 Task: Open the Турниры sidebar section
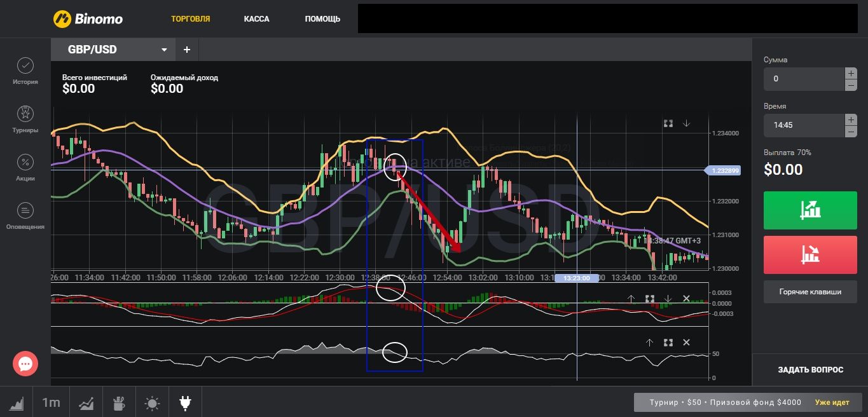[x=25, y=119]
